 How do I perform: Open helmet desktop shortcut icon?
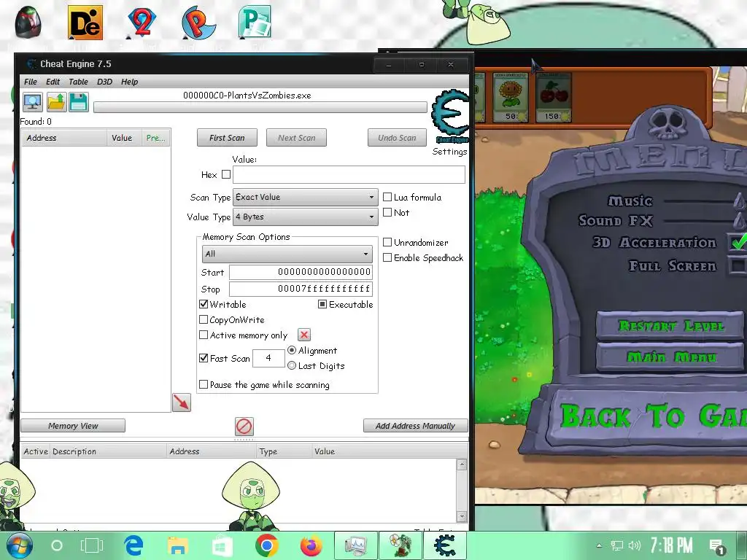[x=28, y=23]
